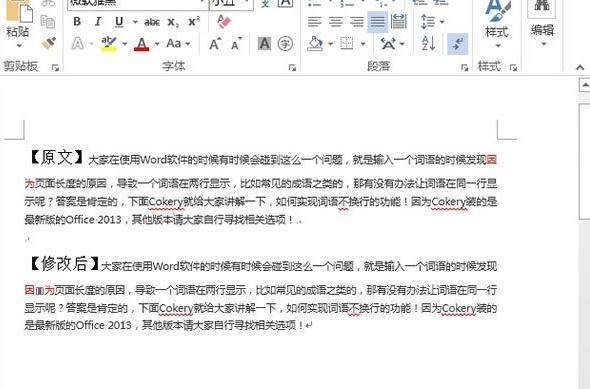Align paragraph text right
The image size is (590, 389).
pos(357,21)
